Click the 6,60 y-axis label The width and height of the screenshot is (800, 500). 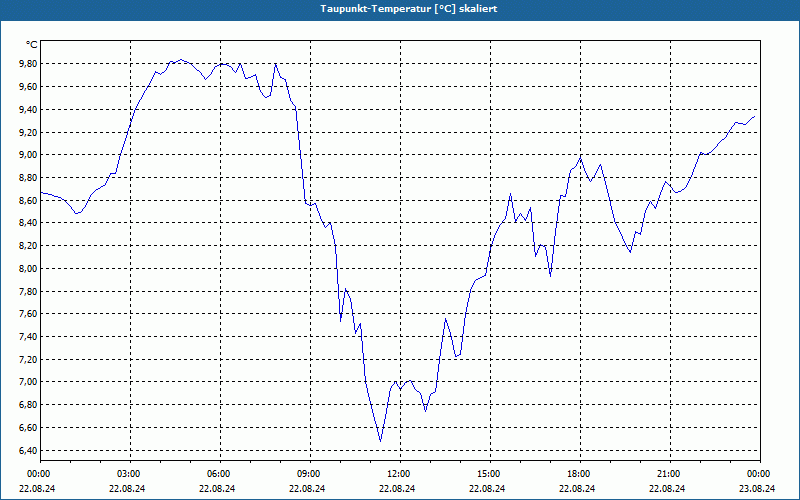29,428
